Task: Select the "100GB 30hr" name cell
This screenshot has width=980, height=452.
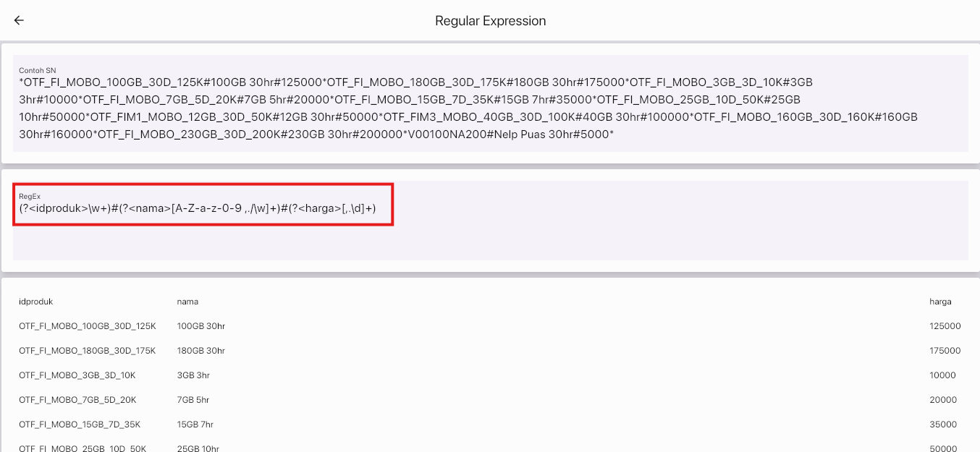Action: point(201,326)
